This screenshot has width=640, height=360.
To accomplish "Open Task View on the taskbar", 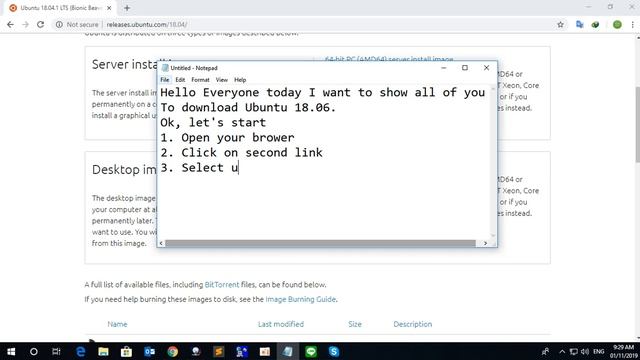I will pos(56,351).
